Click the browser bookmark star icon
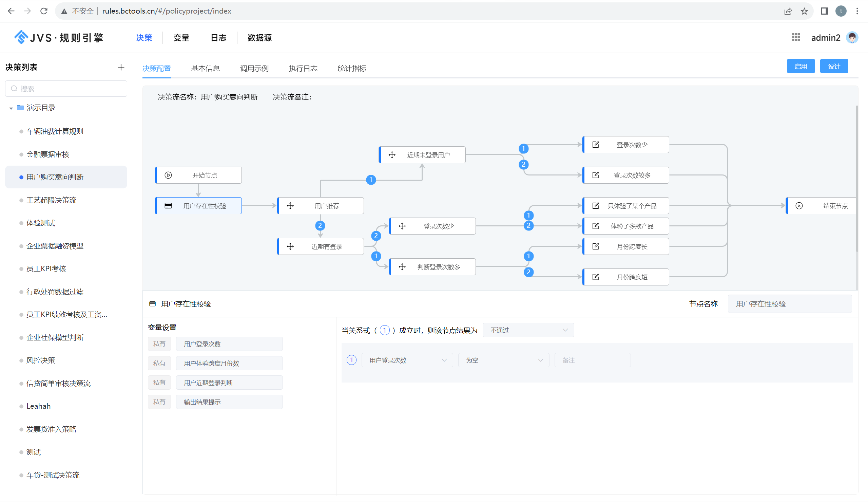868x502 pixels. [x=804, y=12]
